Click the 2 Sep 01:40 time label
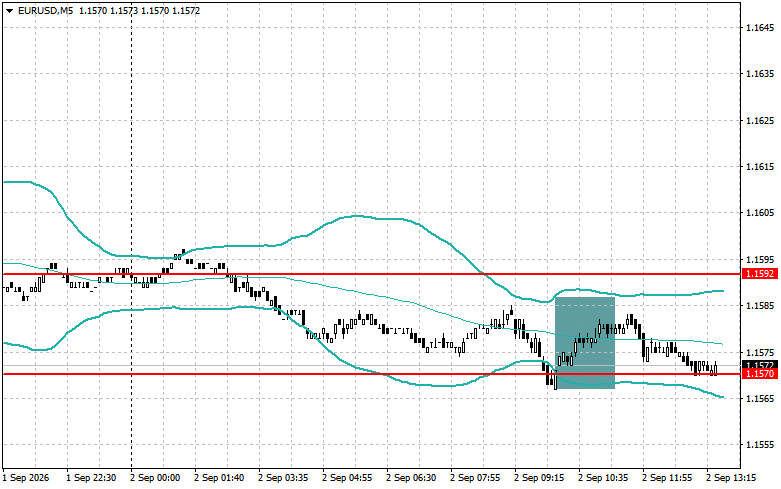Screen dimensions: 781x489 [x=219, y=478]
